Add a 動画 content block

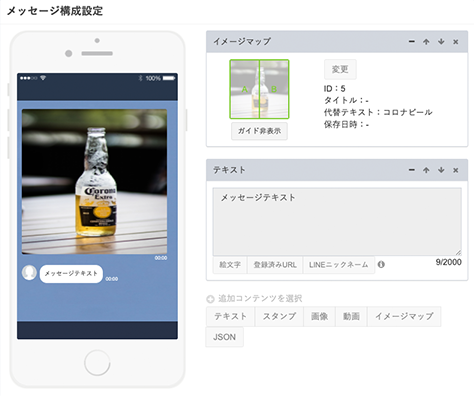(x=351, y=316)
